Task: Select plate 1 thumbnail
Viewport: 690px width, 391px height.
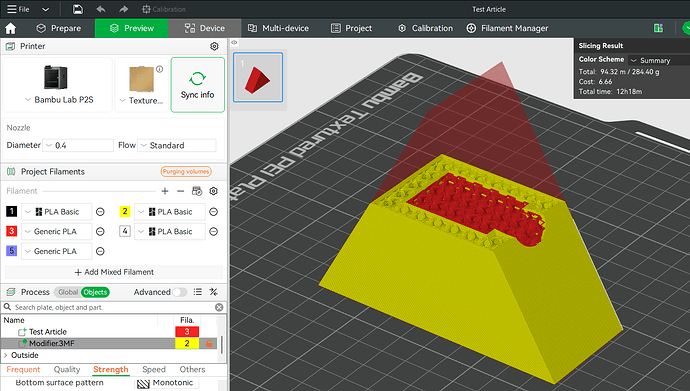Action: coord(258,77)
